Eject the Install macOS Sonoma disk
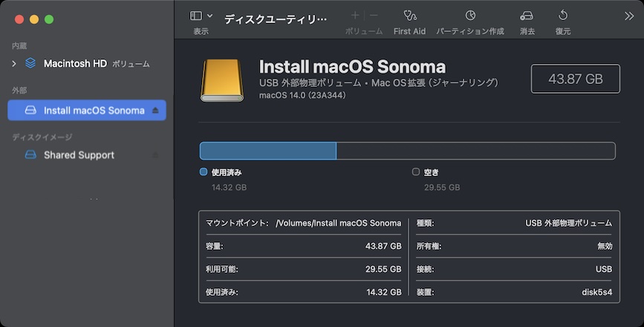Image resolution: width=644 pixels, height=327 pixels. coord(155,111)
